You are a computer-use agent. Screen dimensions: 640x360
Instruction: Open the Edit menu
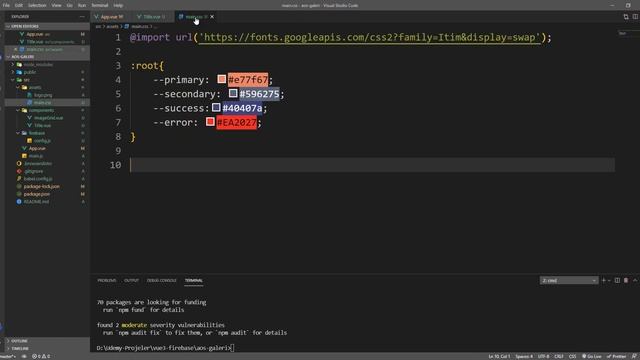[19, 5]
